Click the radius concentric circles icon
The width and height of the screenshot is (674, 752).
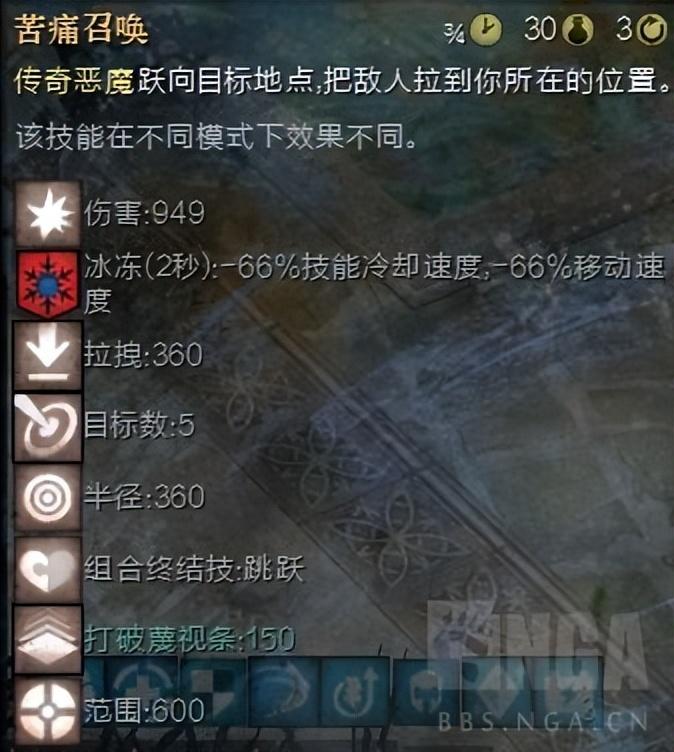[x=47, y=498]
